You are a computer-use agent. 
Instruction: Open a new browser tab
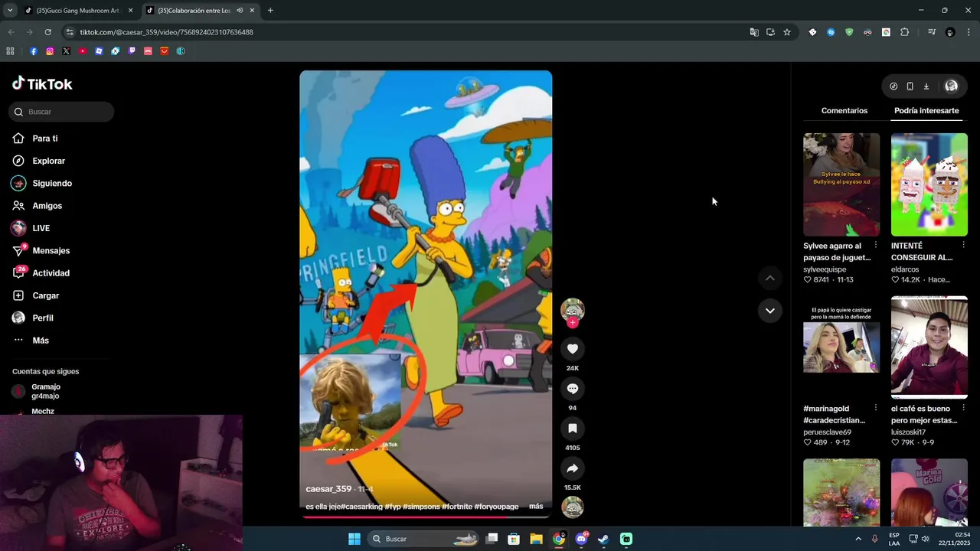click(x=270, y=11)
